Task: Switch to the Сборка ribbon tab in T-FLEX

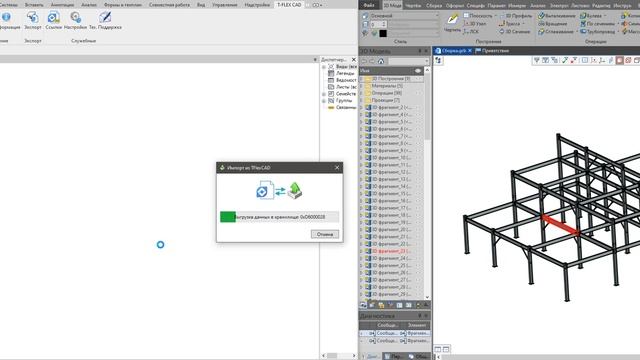Action: [434, 5]
